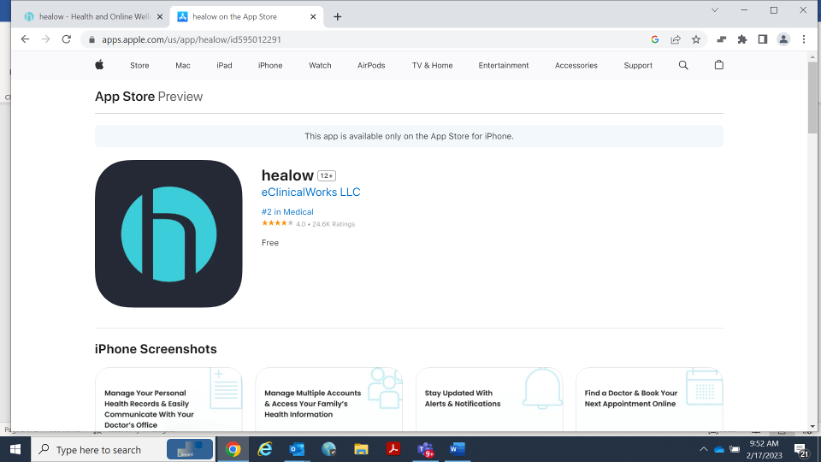Viewport: 822px width, 462px height.
Task: Open iPhone in Apple navigation
Action: pos(270,66)
